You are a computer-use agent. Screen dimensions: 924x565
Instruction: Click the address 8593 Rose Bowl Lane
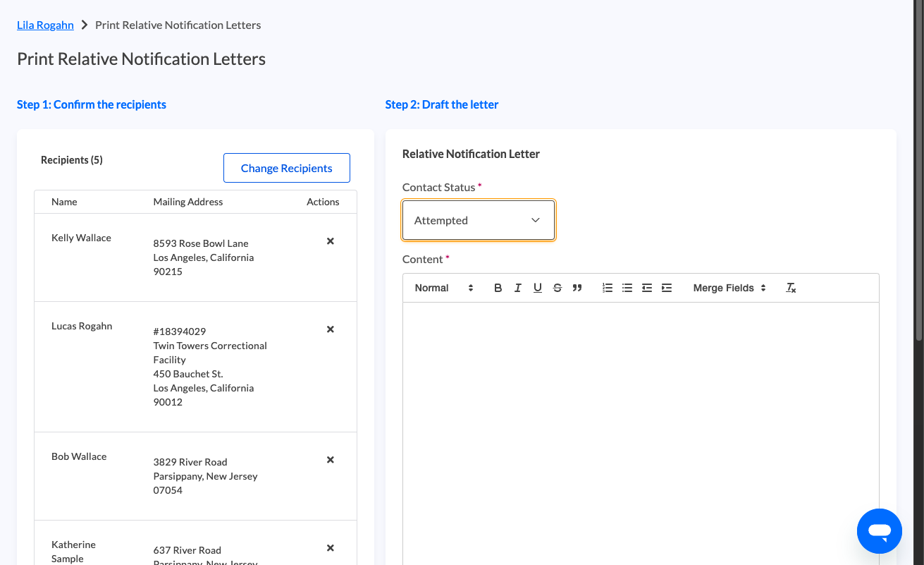(201, 243)
